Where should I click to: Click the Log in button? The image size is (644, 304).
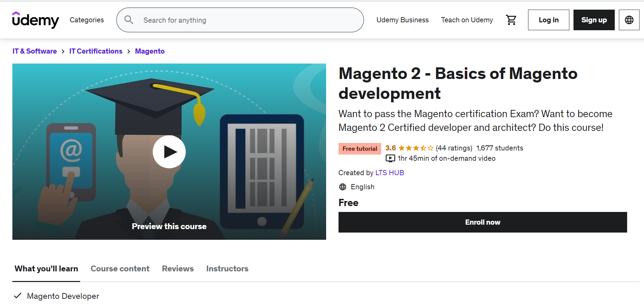point(548,20)
